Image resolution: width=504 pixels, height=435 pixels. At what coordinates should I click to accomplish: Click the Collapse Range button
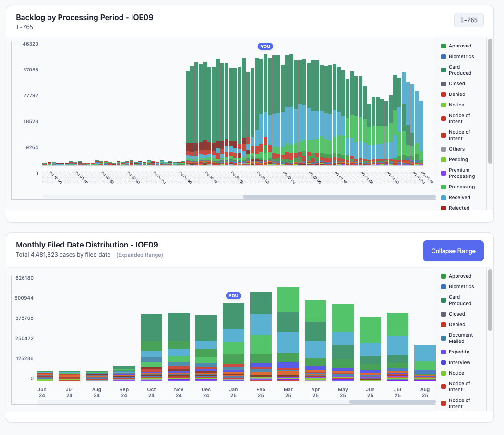coord(453,250)
